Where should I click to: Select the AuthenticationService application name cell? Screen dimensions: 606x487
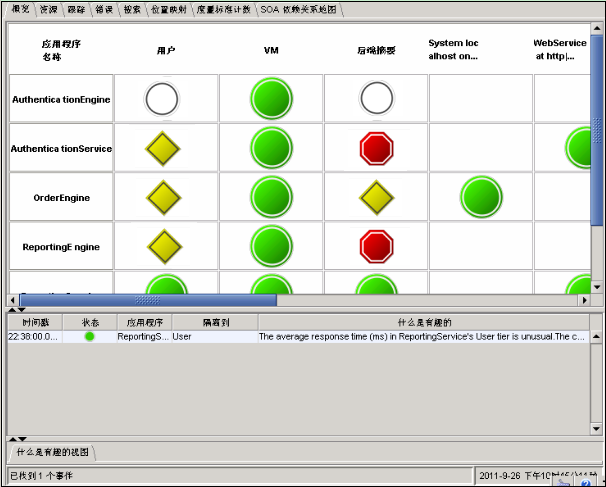coord(61,148)
